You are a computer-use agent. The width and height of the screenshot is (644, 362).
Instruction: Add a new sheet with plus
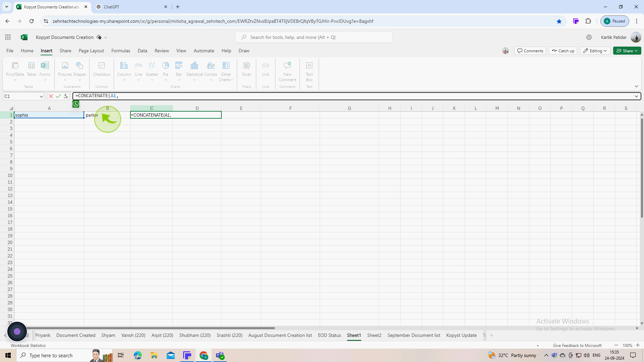491,335
